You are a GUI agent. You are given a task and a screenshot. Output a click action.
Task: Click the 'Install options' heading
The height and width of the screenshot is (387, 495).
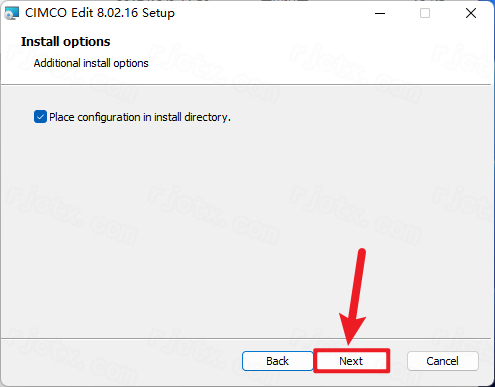65,42
